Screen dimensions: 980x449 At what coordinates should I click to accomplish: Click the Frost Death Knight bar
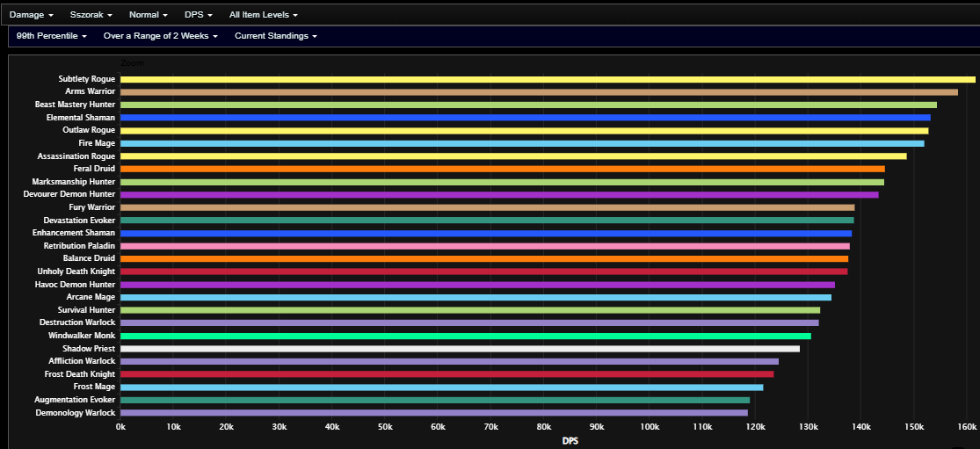click(x=446, y=374)
